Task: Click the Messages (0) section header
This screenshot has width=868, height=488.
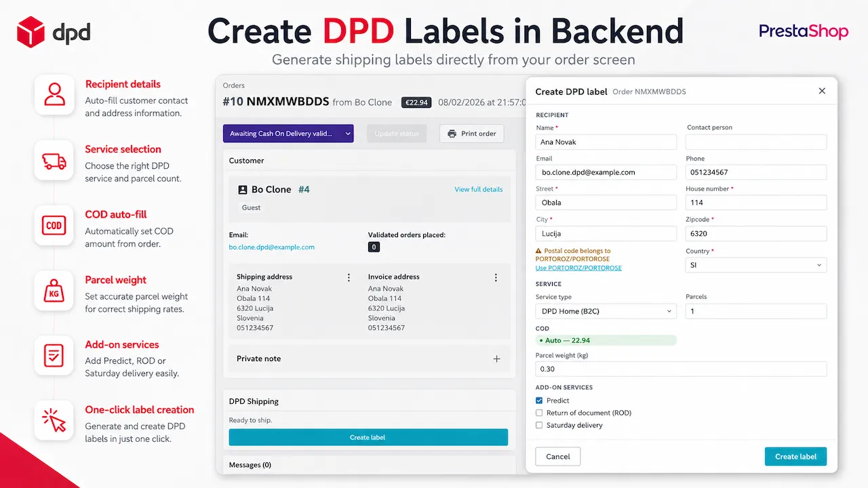Action: point(250,465)
